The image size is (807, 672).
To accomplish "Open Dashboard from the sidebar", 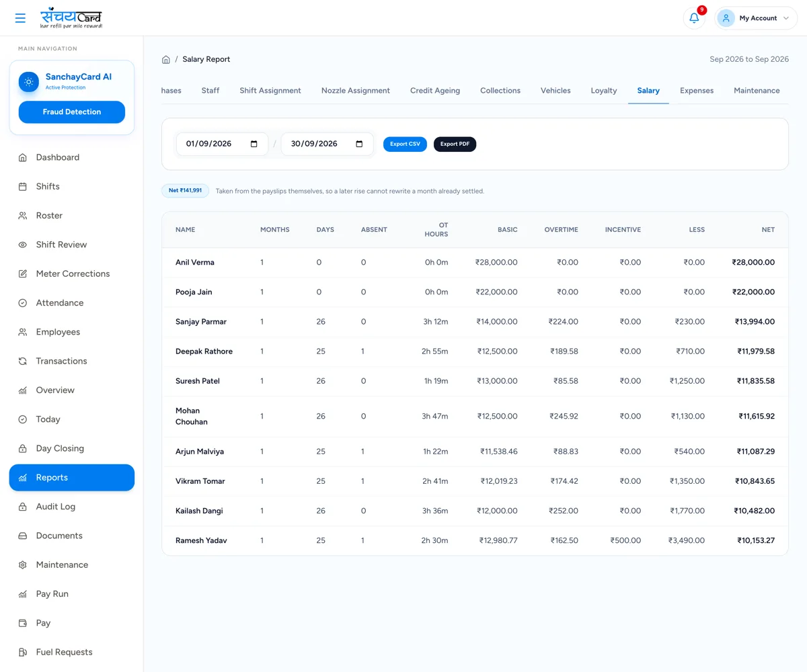I will pos(72,157).
